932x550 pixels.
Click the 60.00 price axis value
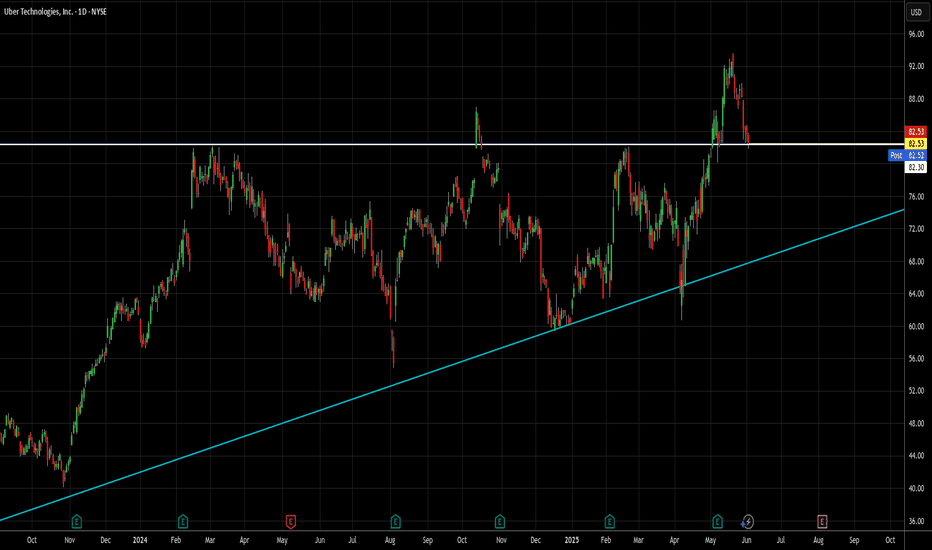(x=916, y=326)
